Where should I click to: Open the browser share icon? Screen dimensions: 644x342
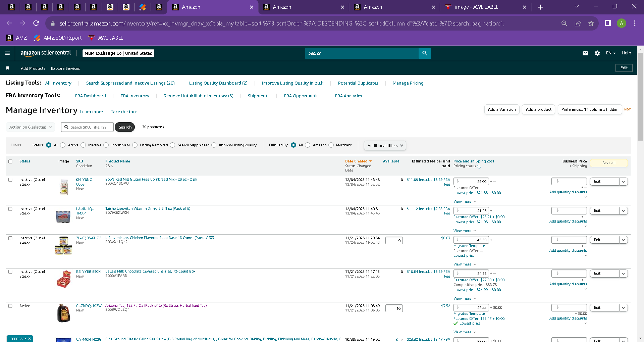pos(578,23)
